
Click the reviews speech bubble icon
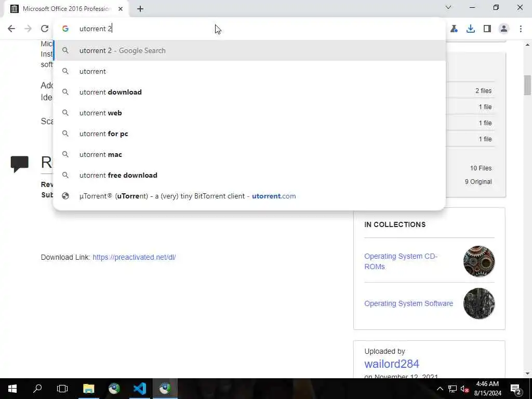[x=19, y=164]
